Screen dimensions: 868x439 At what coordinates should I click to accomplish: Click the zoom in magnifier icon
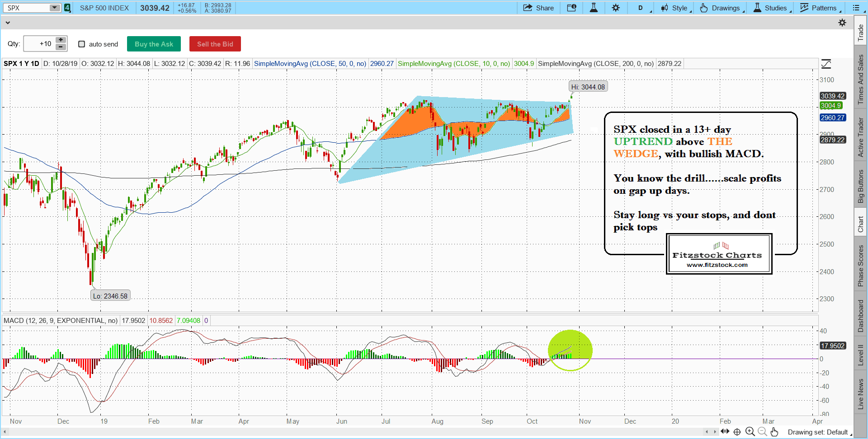pyautogui.click(x=750, y=432)
